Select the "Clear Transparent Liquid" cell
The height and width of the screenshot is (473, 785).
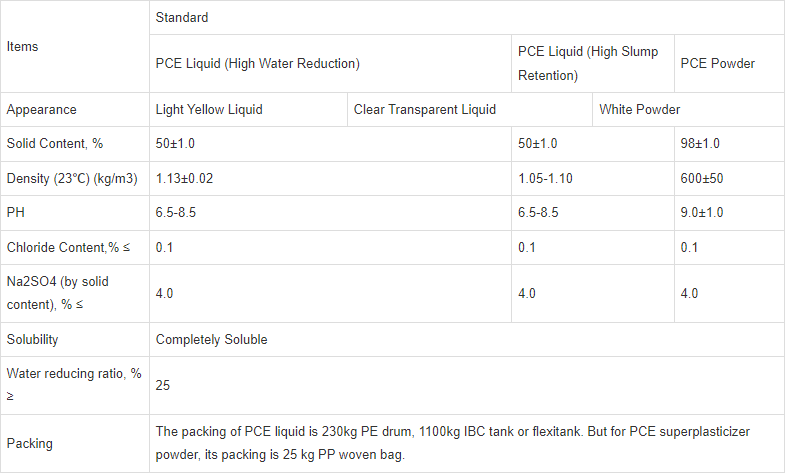[425, 109]
